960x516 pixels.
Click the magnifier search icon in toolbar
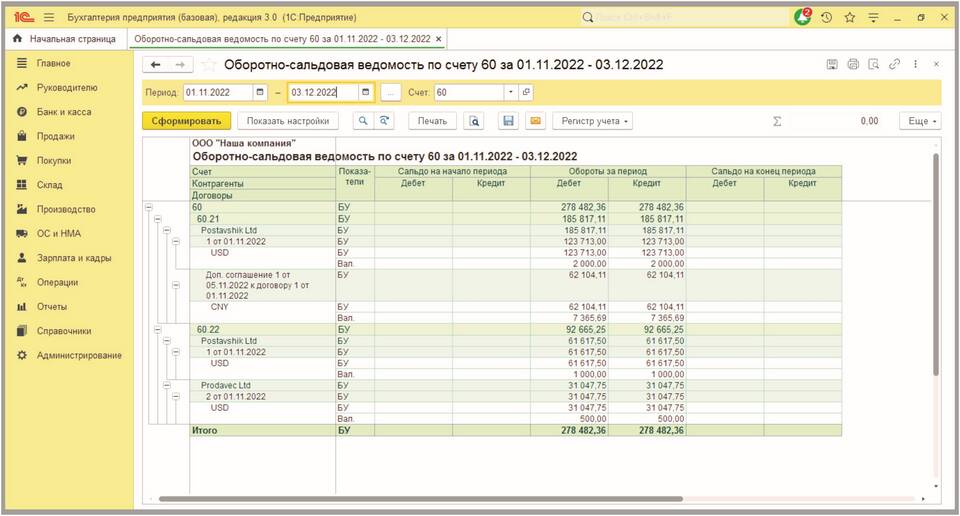(x=362, y=121)
